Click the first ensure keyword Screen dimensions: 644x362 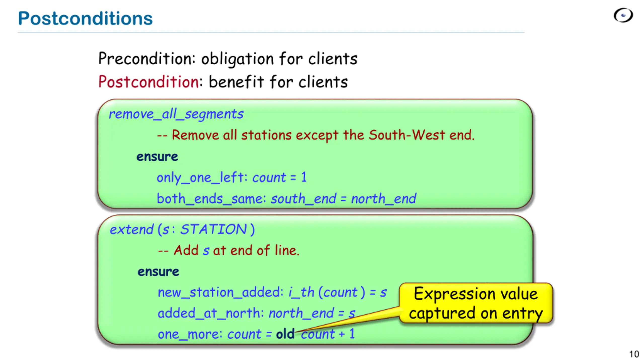point(157,157)
